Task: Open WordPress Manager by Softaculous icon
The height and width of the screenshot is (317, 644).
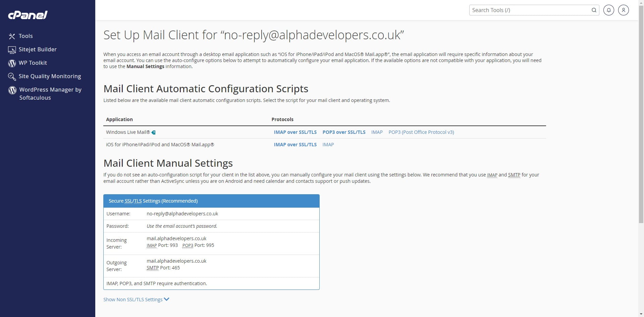Action: pyautogui.click(x=12, y=90)
